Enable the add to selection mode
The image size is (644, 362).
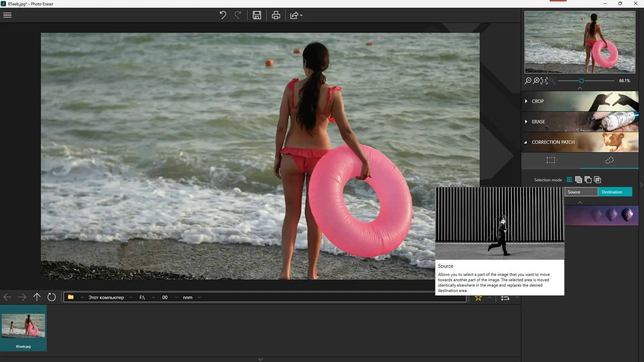coord(579,180)
